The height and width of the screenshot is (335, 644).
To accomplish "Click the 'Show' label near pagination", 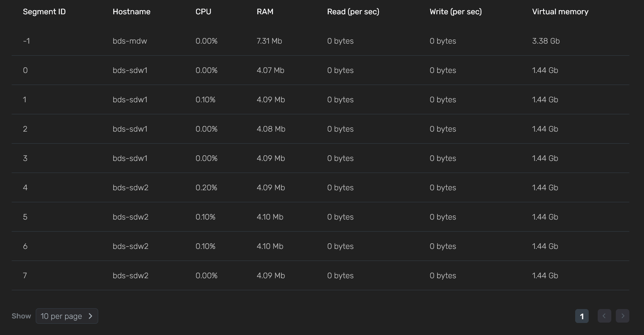I will [21, 316].
